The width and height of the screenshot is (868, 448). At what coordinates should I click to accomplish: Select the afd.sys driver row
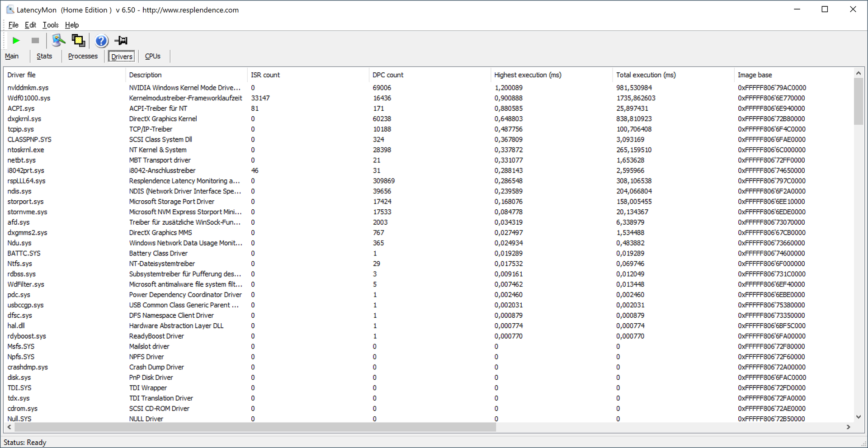click(429, 222)
